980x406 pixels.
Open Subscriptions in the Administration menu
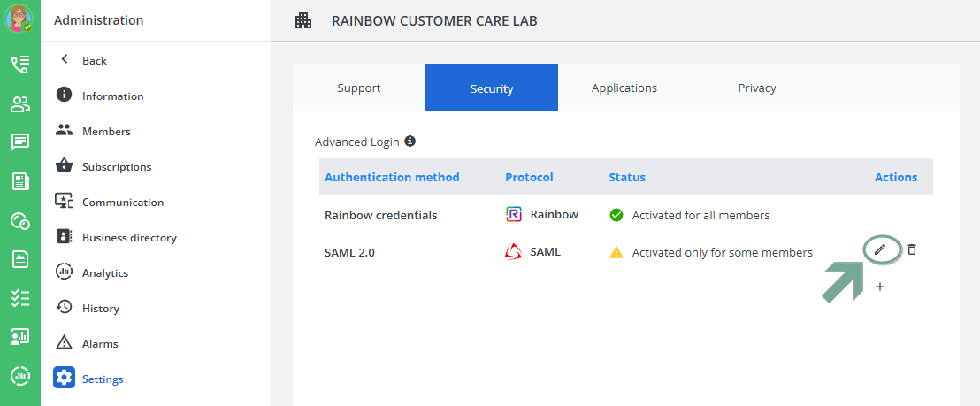[x=117, y=166]
